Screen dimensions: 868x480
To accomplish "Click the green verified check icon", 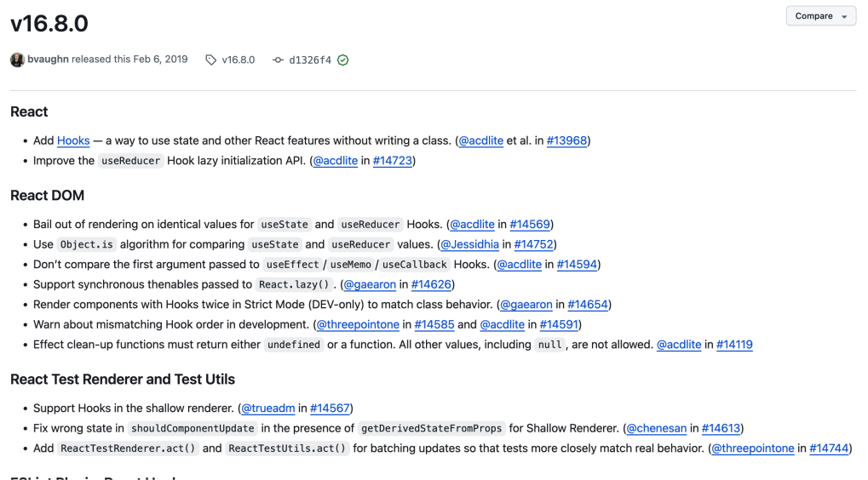I will coord(342,60).
